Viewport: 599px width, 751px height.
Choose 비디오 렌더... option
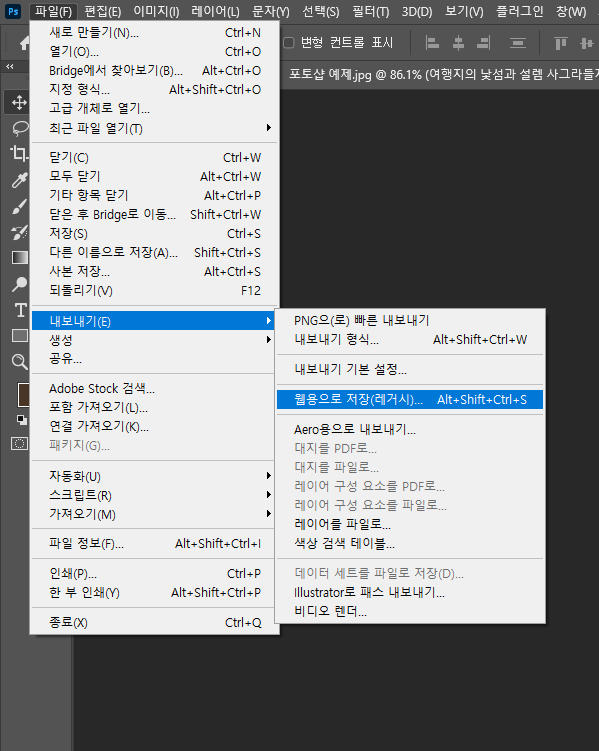coord(410,612)
